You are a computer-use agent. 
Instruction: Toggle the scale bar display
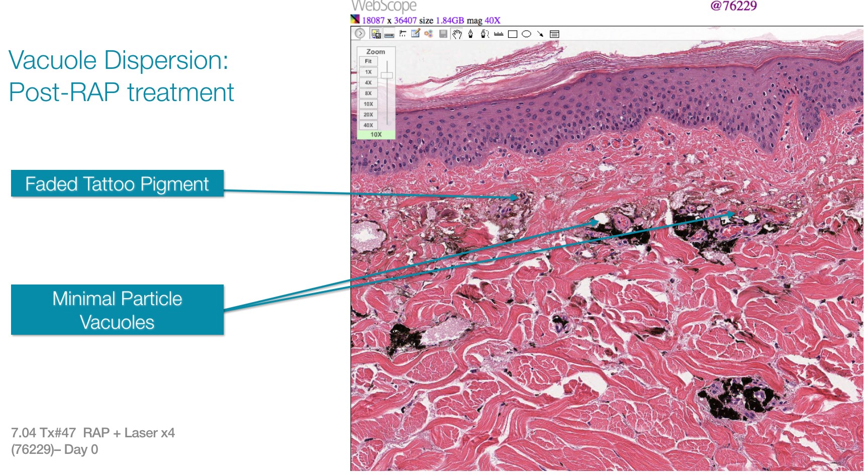point(389,35)
